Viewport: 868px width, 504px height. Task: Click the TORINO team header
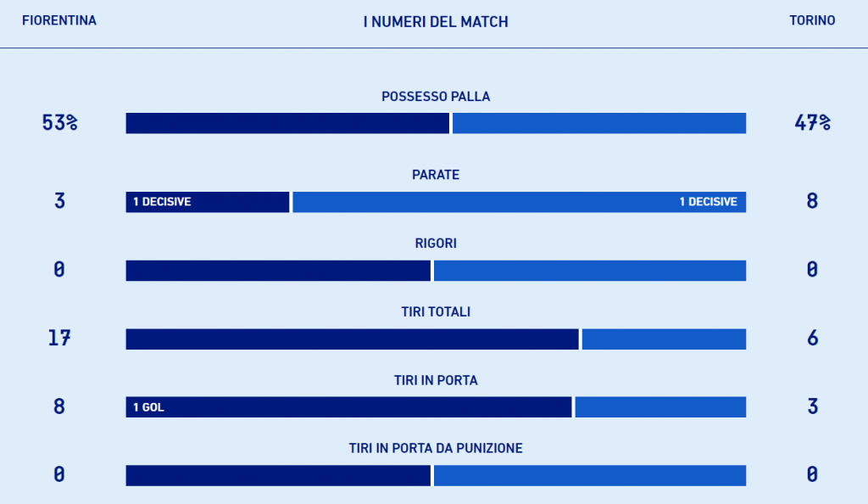812,20
